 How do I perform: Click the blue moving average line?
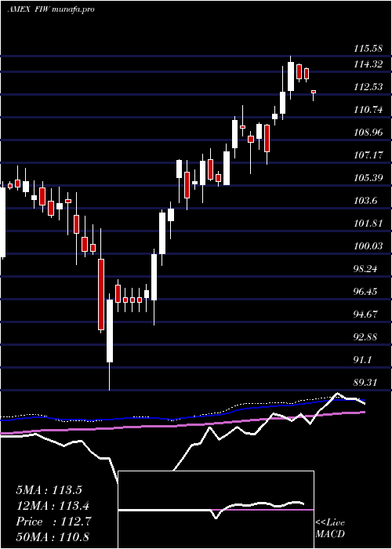[182, 417]
